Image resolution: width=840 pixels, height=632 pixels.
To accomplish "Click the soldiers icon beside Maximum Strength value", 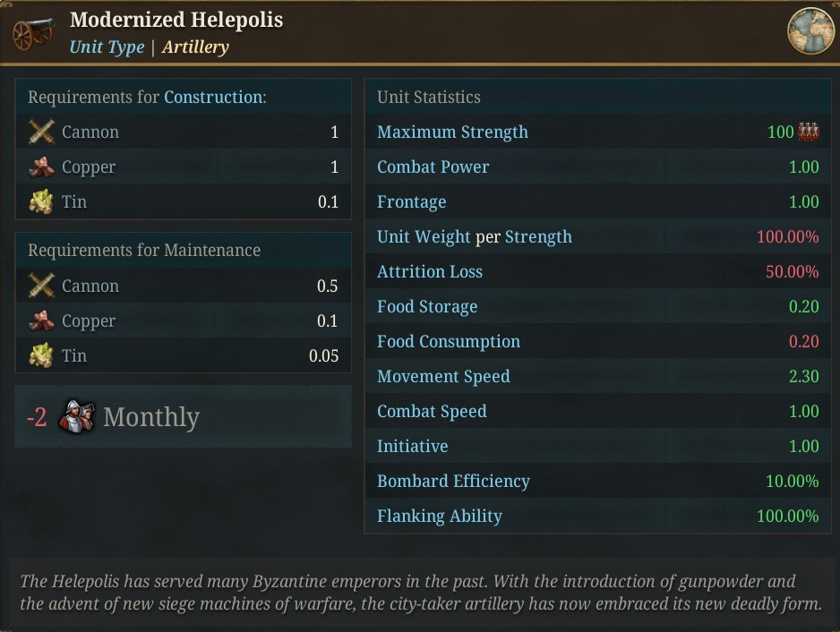I will tap(809, 132).
